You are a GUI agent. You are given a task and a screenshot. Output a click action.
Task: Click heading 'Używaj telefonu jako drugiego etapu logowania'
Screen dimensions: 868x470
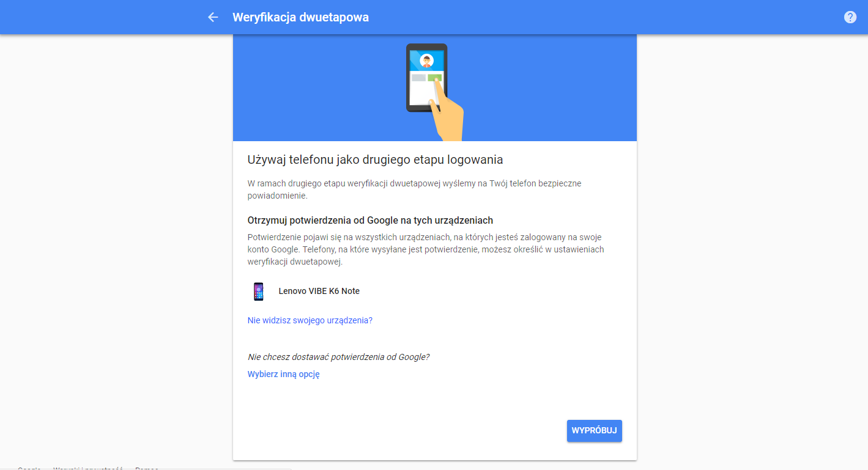point(375,160)
